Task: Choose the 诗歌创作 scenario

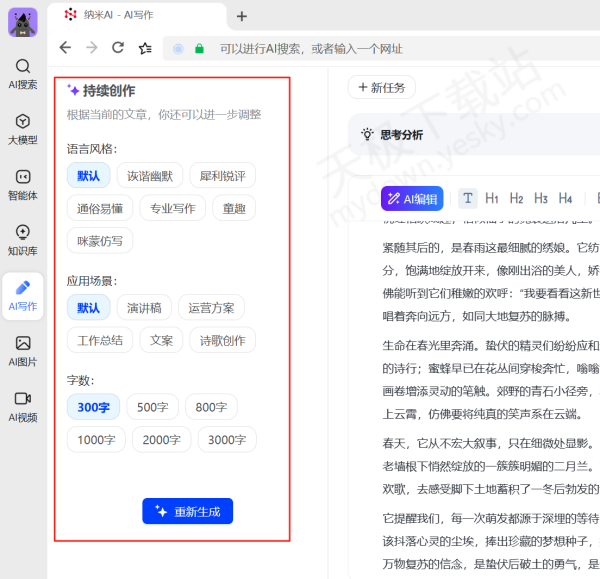Action: tap(222, 340)
